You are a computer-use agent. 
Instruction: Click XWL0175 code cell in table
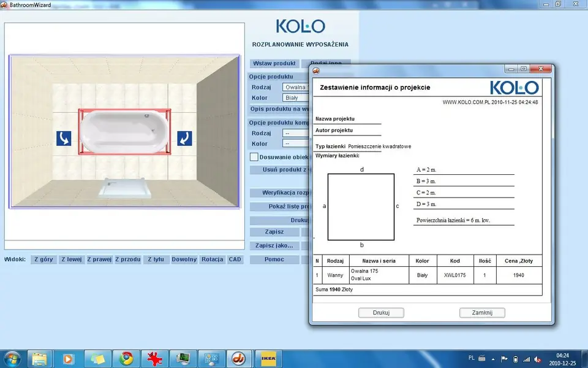click(455, 275)
